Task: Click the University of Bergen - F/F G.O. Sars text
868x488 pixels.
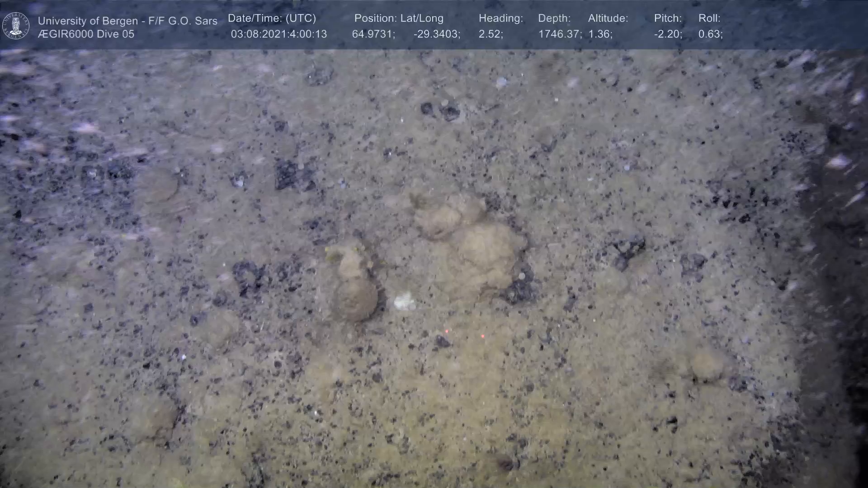Action: (x=127, y=21)
